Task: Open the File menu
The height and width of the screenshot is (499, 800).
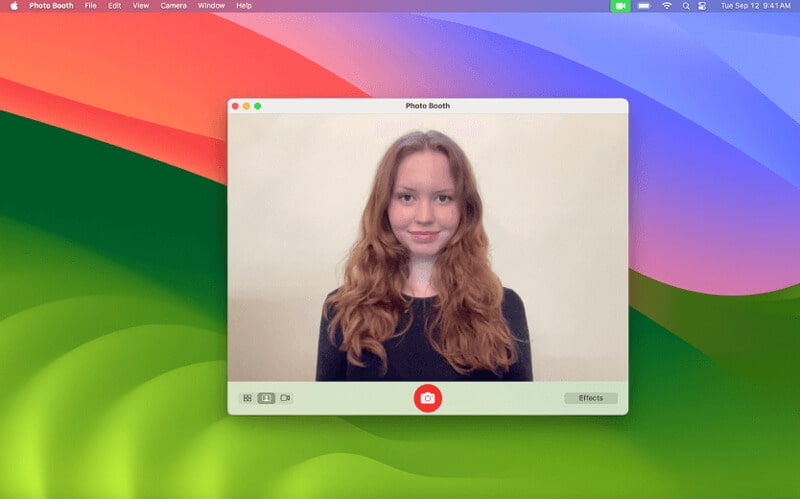Action: point(91,6)
